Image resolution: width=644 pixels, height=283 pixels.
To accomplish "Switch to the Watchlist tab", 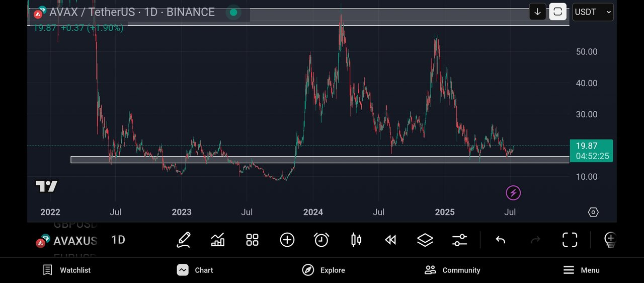I will [66, 270].
